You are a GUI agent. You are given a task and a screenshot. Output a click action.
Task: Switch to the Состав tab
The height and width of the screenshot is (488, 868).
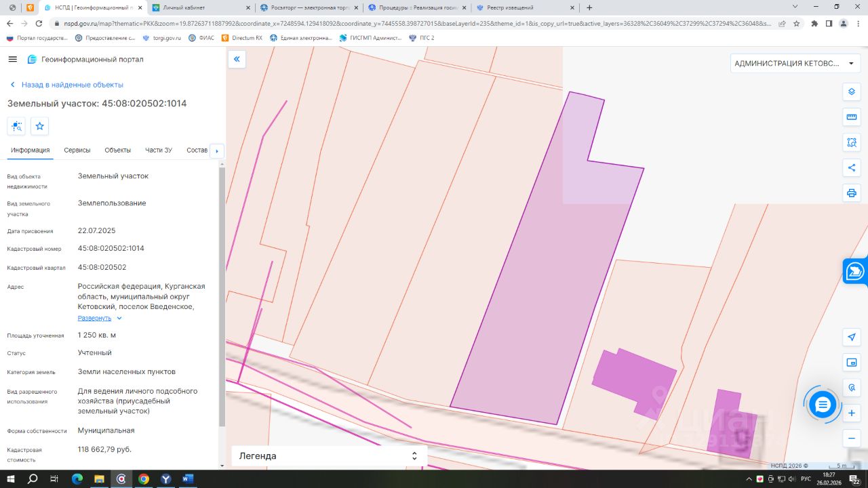coord(197,150)
